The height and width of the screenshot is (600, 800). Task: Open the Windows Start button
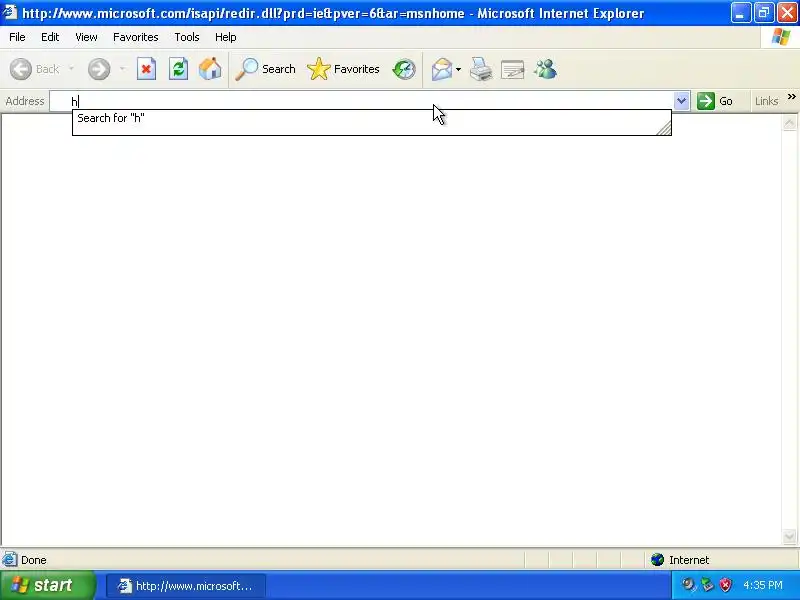tap(48, 585)
